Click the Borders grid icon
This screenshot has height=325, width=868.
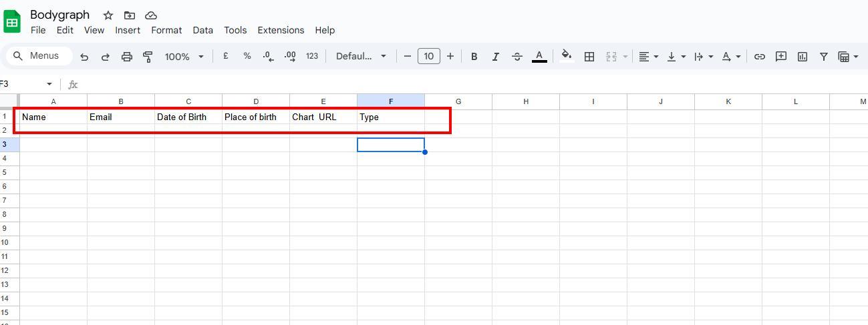[589, 57]
